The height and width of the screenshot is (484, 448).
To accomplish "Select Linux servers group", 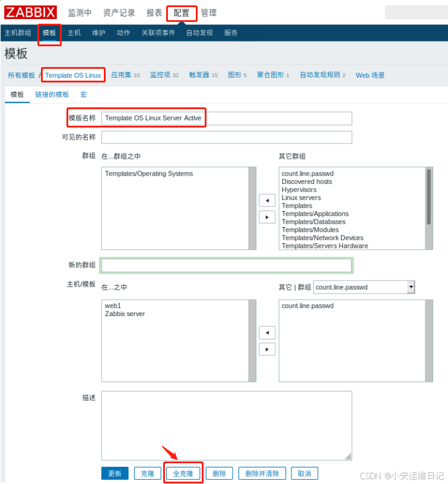I will (x=301, y=198).
